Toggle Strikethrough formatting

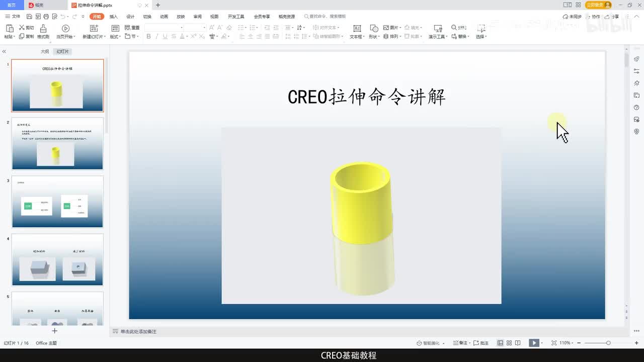(x=174, y=37)
